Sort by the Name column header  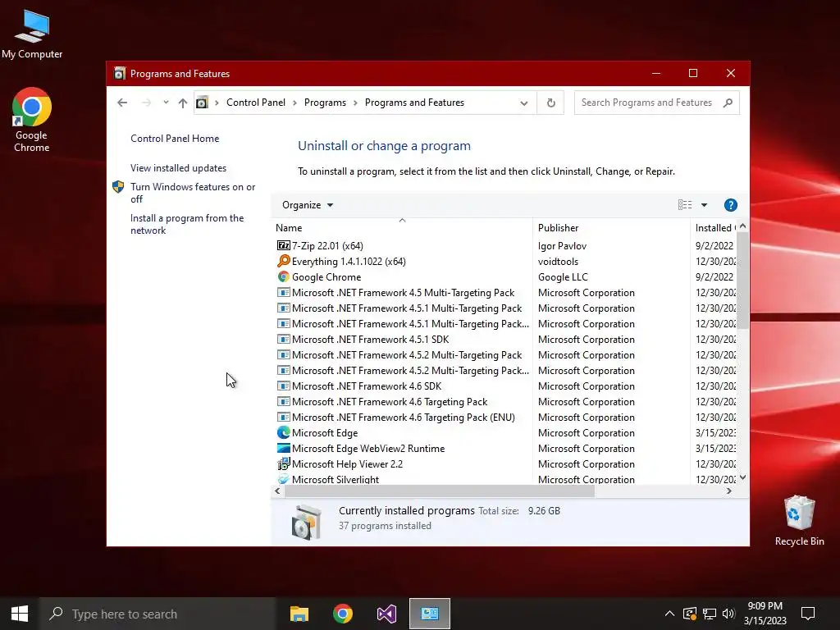[x=402, y=228]
